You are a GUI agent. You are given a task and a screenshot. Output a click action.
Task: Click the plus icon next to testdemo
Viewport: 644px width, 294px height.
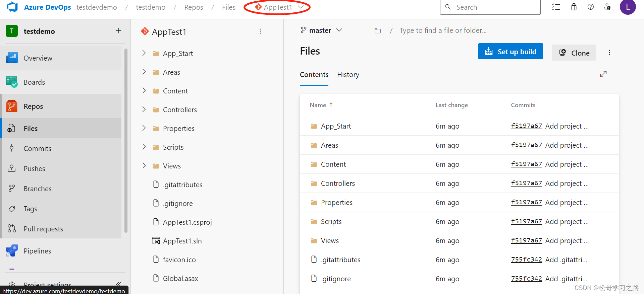click(118, 31)
